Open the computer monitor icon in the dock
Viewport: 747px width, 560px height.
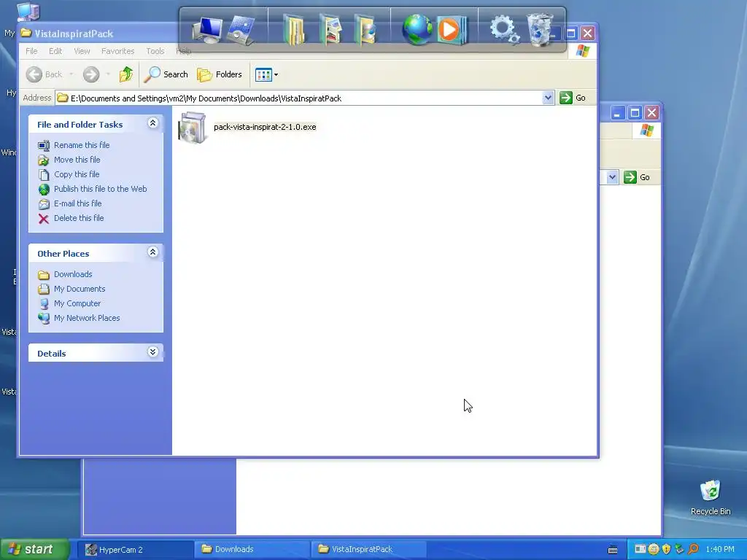pos(207,31)
